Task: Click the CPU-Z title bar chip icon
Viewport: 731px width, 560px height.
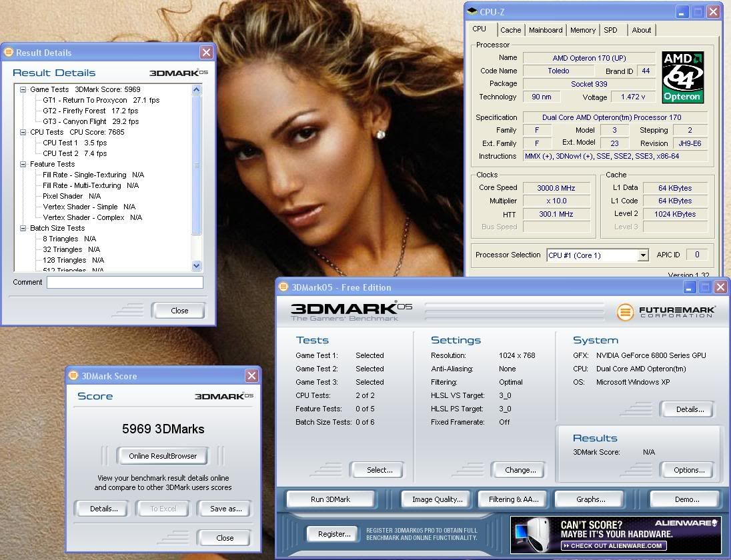Action: (472, 11)
